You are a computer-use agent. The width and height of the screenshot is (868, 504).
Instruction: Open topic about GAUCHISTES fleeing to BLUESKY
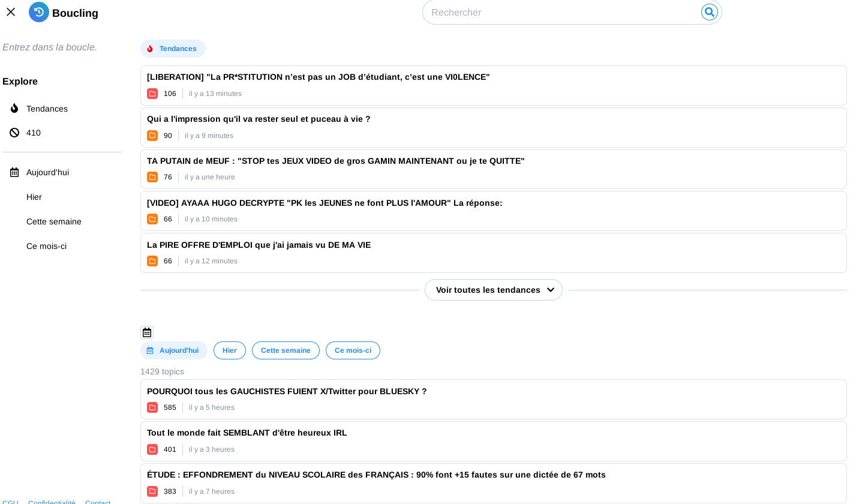[287, 391]
